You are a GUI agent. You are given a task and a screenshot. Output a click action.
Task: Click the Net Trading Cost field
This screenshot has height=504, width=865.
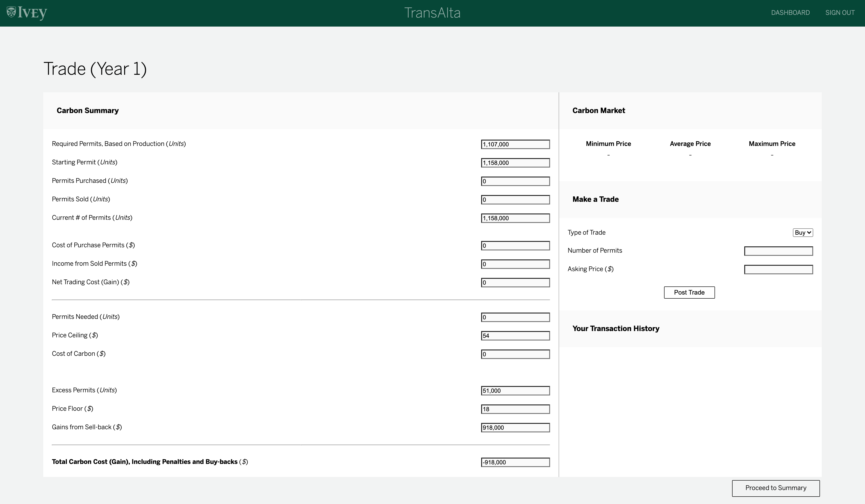point(515,283)
